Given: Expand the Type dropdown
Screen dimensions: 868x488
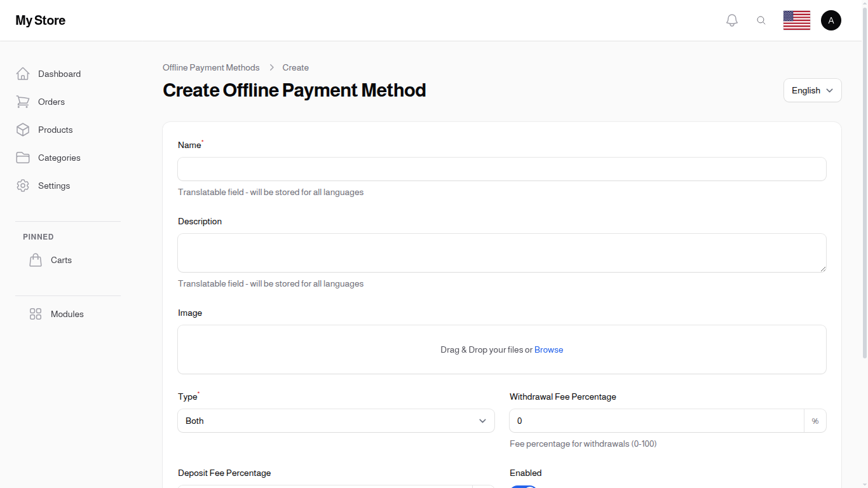Looking at the screenshot, I should pos(336,421).
